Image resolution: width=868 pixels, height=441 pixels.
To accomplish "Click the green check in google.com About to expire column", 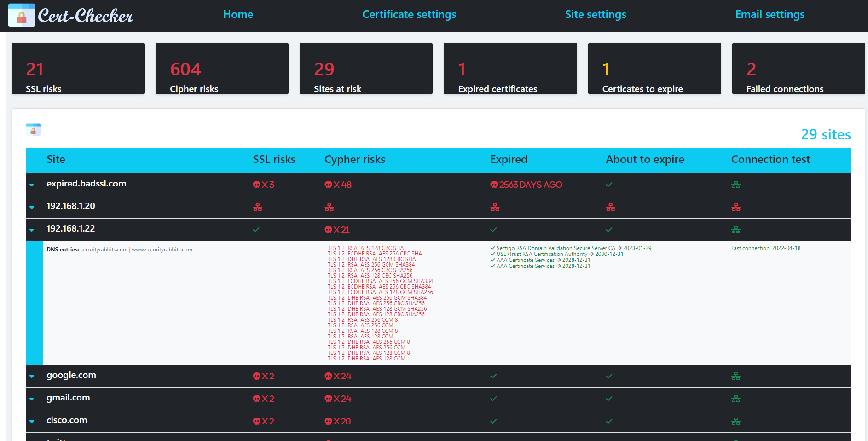I will (x=608, y=376).
